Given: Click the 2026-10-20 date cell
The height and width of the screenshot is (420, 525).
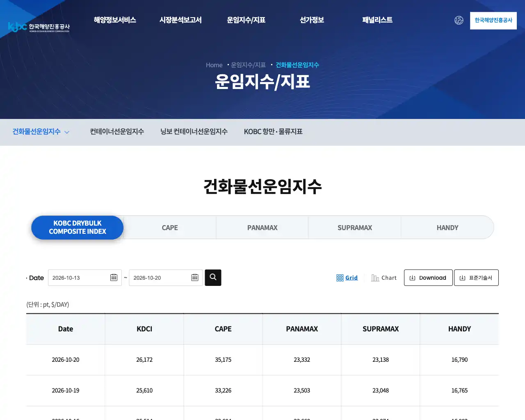Looking at the screenshot, I should click(66, 360).
